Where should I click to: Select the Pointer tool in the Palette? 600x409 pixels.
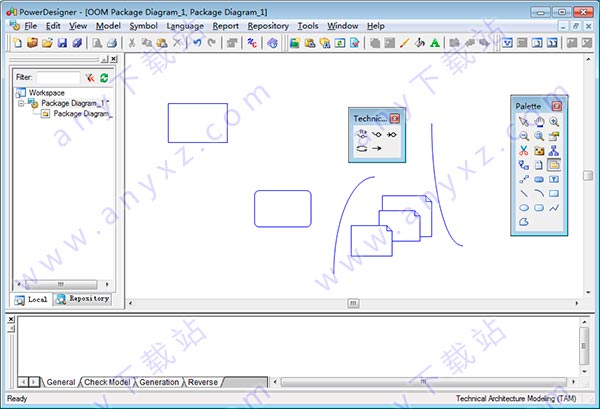pos(523,122)
